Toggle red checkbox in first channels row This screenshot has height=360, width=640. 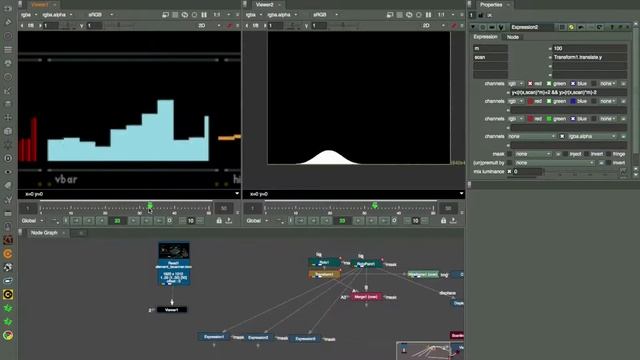click(530, 83)
